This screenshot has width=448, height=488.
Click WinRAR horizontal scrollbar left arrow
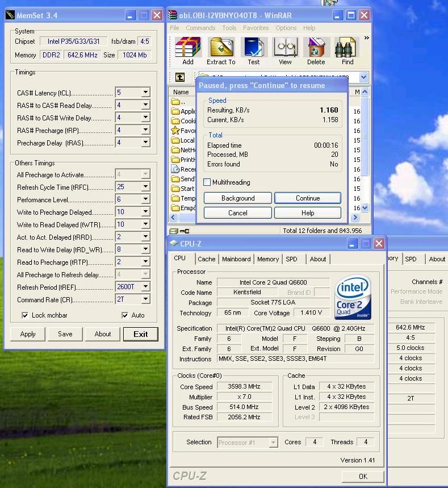(174, 217)
